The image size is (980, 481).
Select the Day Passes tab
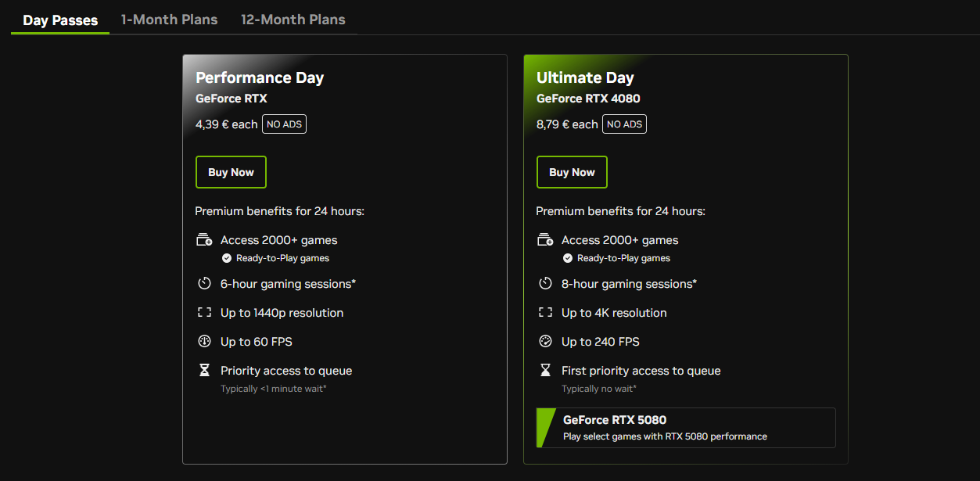pos(60,20)
